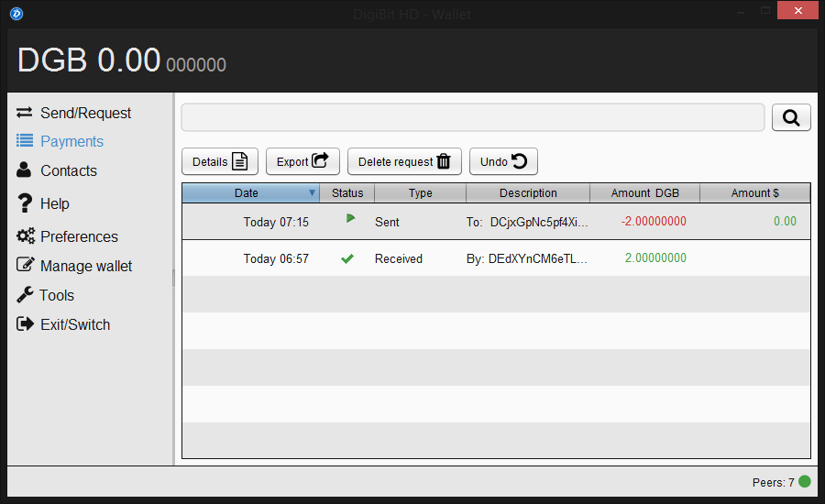Click the Help question mark icon
The image size is (825, 504).
tap(24, 203)
